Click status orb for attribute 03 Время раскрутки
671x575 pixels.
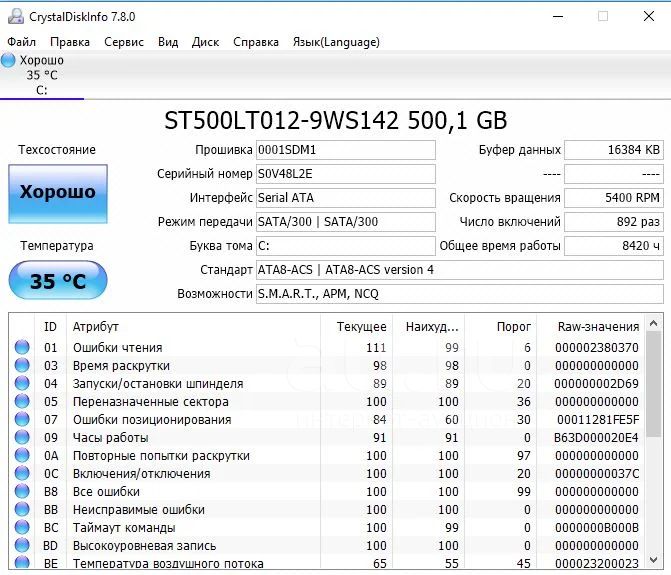coord(22,365)
